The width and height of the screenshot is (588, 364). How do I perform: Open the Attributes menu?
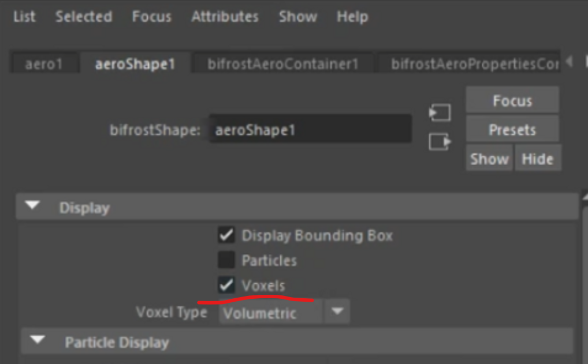[225, 17]
